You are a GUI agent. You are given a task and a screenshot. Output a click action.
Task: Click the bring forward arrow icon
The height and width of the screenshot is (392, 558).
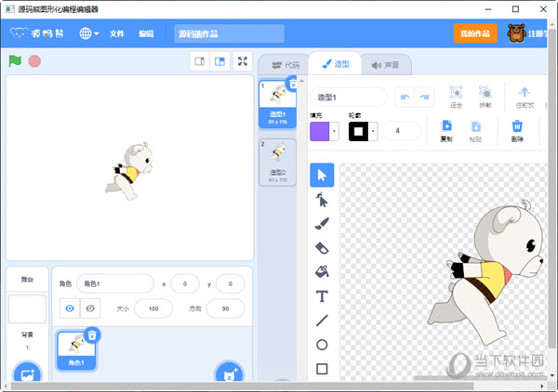click(x=525, y=97)
